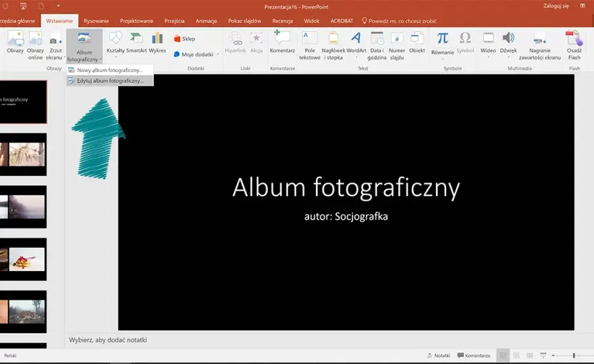The image size is (594, 364).
Task: Switch to the Widok tab
Action: tap(311, 21)
